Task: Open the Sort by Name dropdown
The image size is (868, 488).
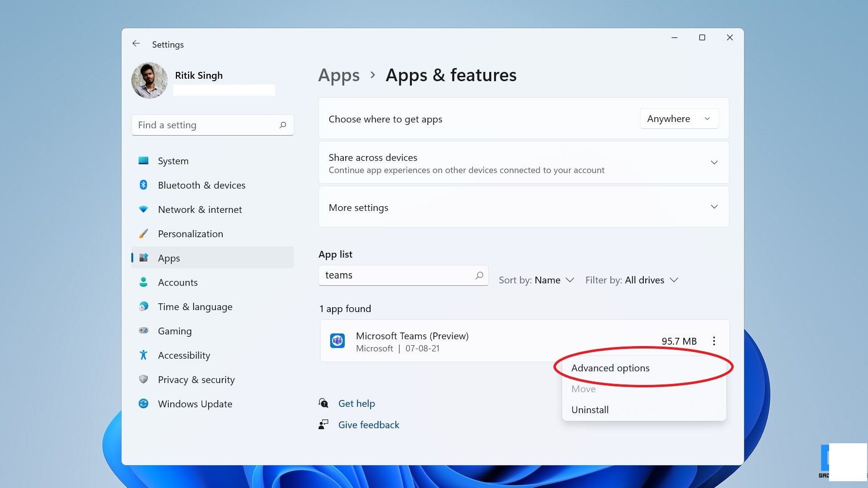Action: click(537, 280)
